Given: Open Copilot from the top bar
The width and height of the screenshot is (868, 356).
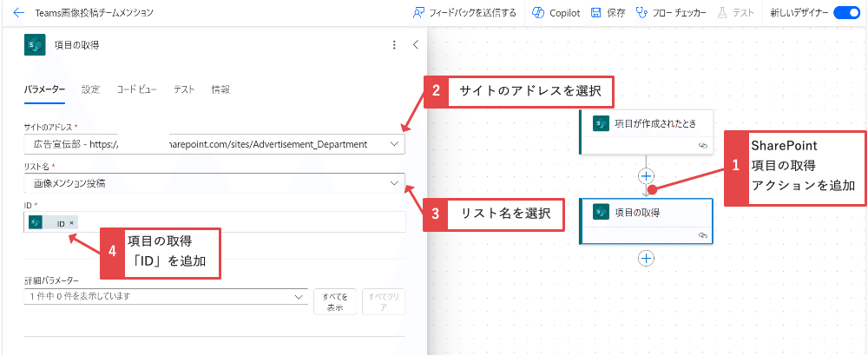Looking at the screenshot, I should click(x=556, y=13).
